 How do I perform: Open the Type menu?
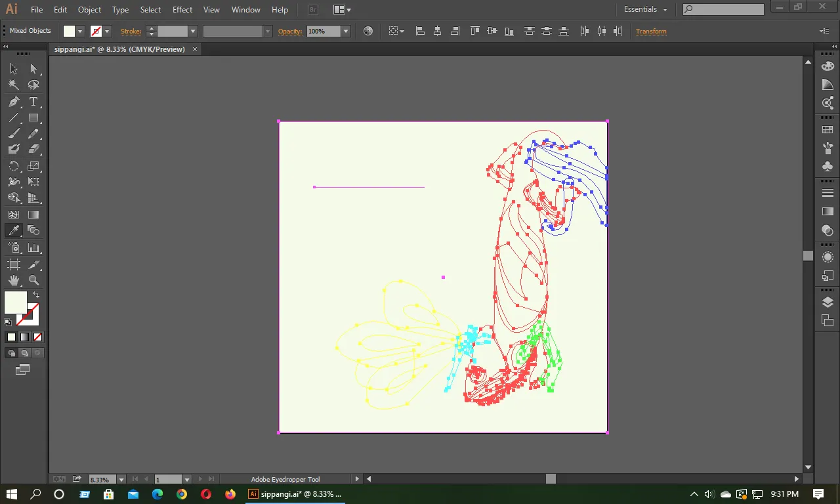coord(120,10)
